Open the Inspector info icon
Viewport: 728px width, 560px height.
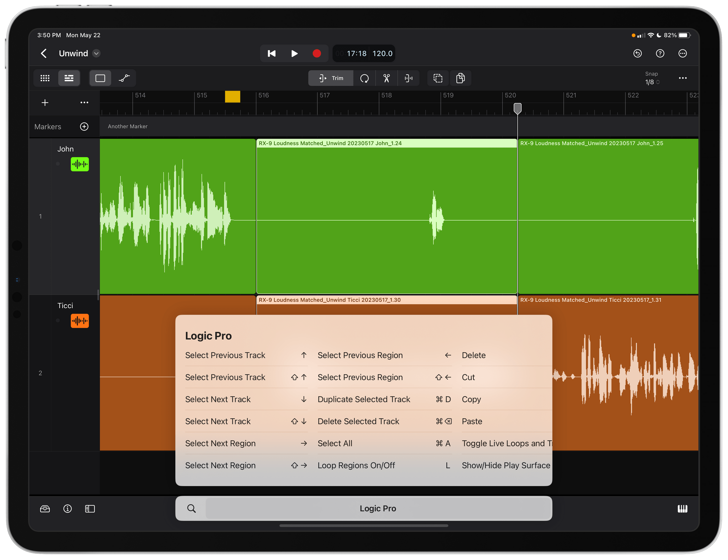point(68,509)
